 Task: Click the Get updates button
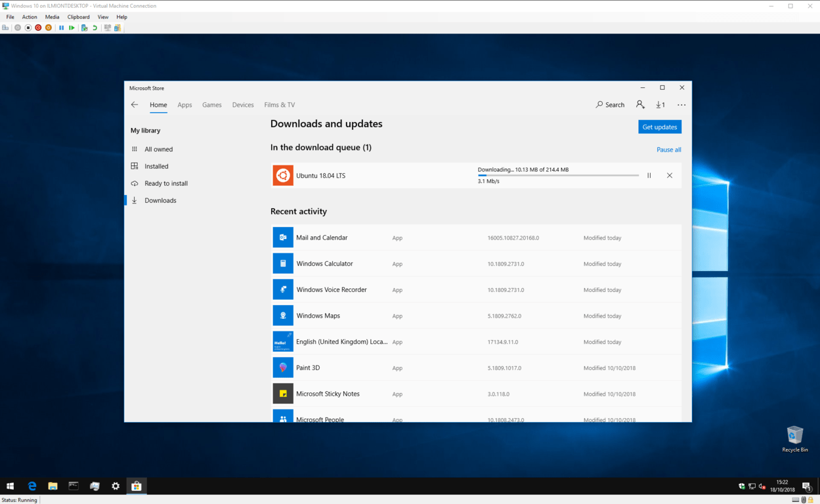(660, 127)
